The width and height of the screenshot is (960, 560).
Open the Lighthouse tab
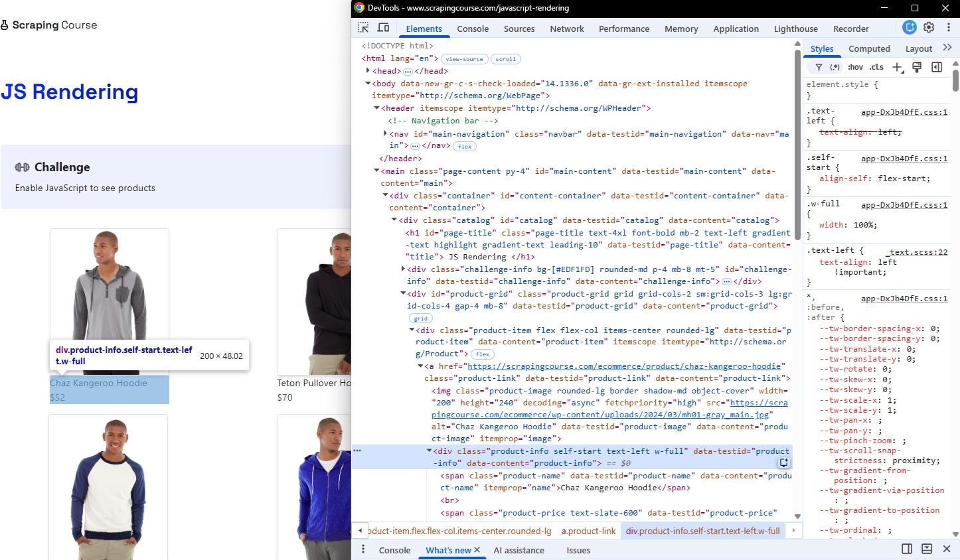pos(795,29)
